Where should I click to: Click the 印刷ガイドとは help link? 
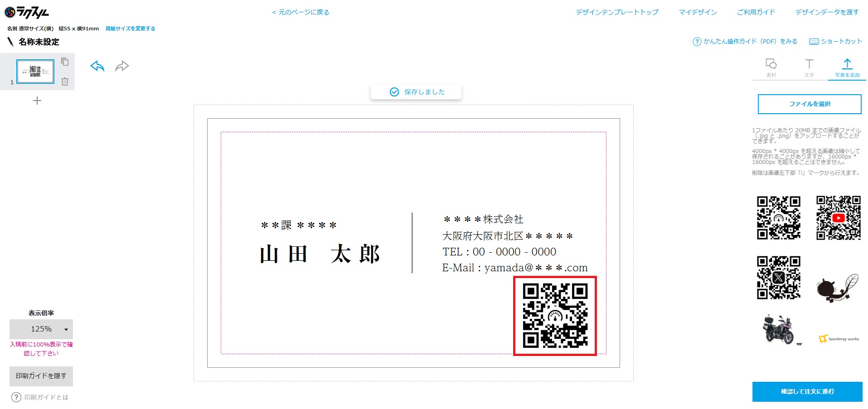(46, 397)
